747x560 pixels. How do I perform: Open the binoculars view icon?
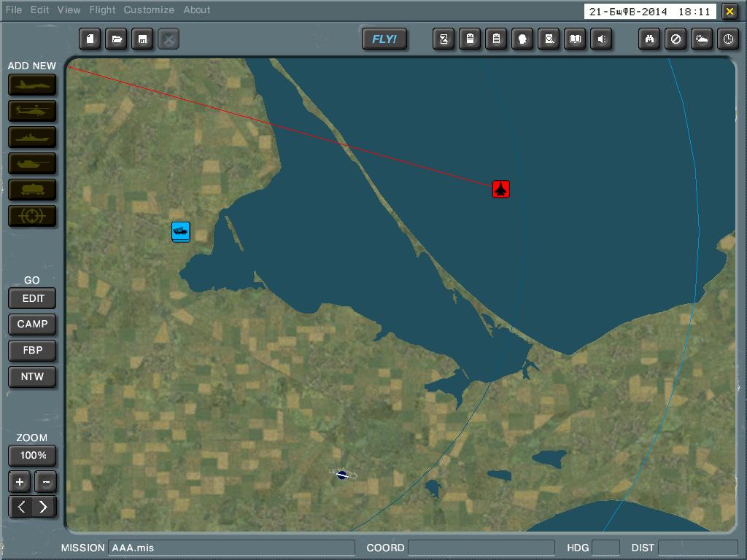point(649,39)
